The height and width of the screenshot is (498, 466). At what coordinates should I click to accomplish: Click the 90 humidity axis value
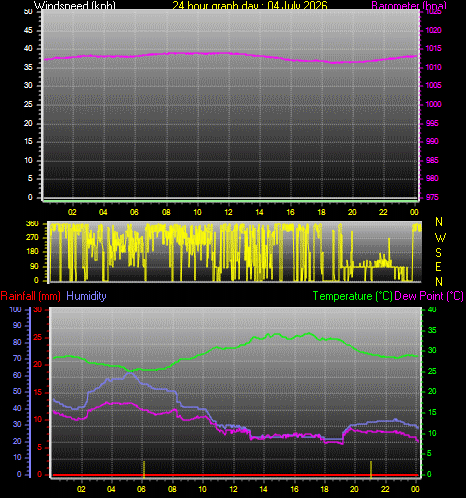click(x=17, y=325)
